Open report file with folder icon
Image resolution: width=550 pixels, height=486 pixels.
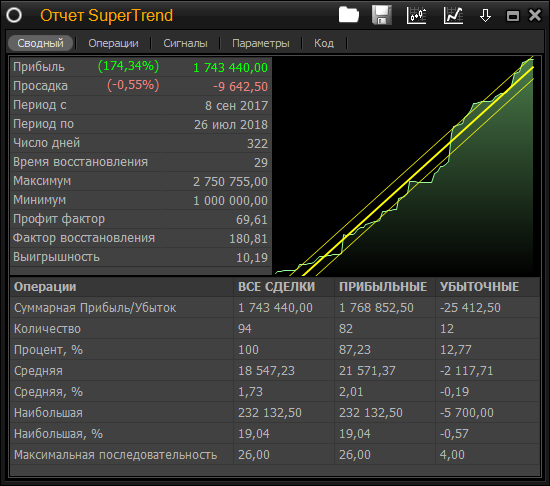349,15
